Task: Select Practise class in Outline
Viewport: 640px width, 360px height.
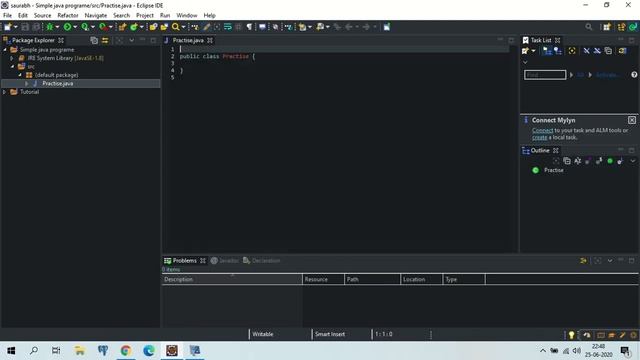Action: [553, 170]
